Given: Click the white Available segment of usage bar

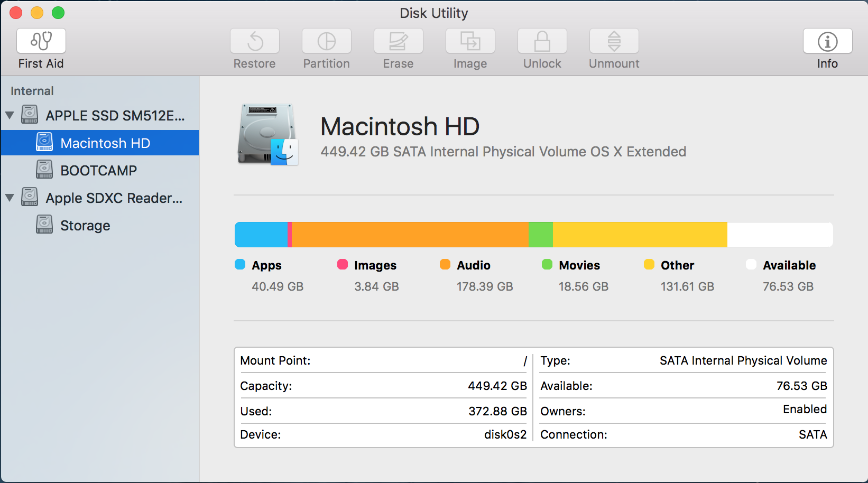Looking at the screenshot, I should tap(780, 235).
